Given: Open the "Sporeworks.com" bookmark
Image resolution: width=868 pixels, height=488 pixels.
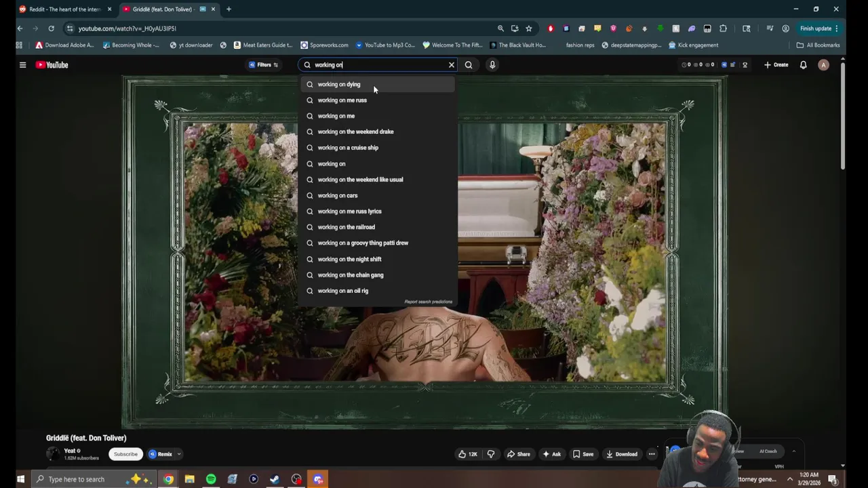Looking at the screenshot, I should (x=324, y=45).
